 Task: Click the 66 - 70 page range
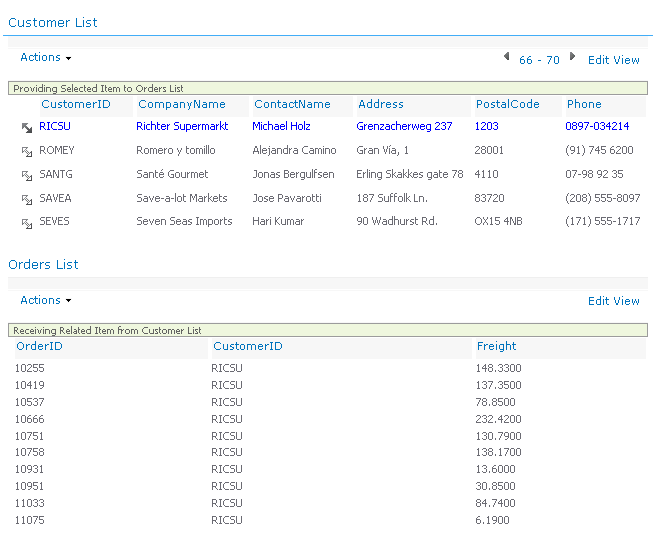tap(539, 60)
